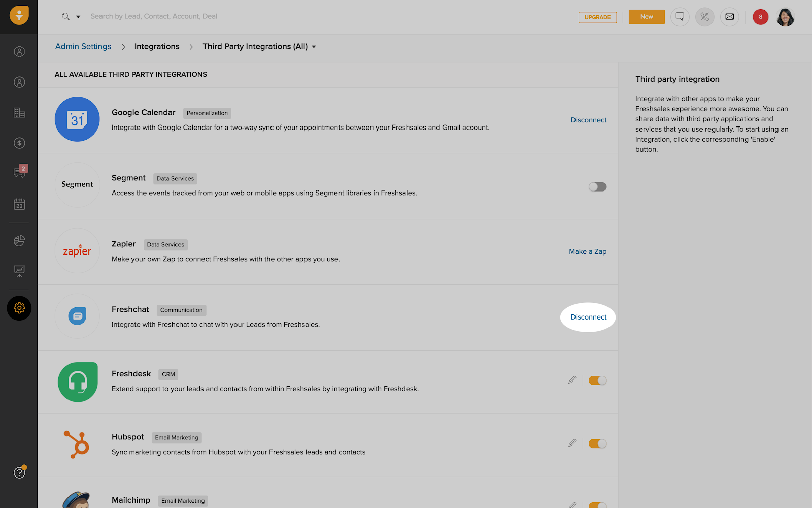Select the Hubspot integration title

coord(128,437)
